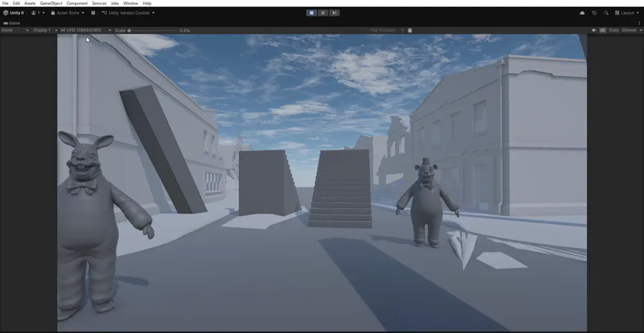Screen dimensions: 644x333
Task: Open the Gizmos dropdown arrow
Action: 640,30
